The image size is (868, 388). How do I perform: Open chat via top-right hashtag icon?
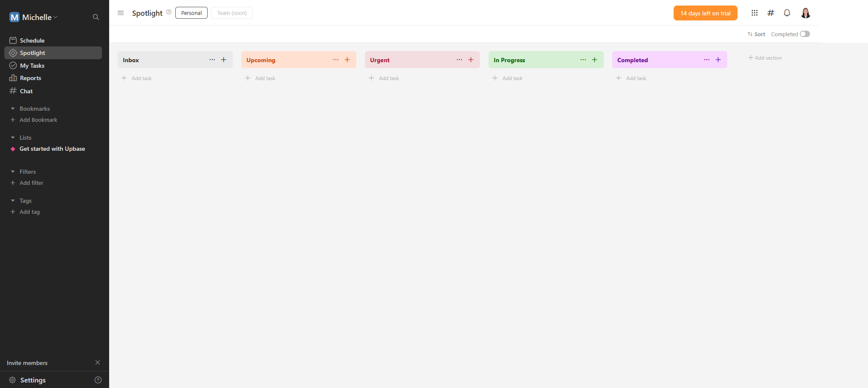click(x=770, y=13)
